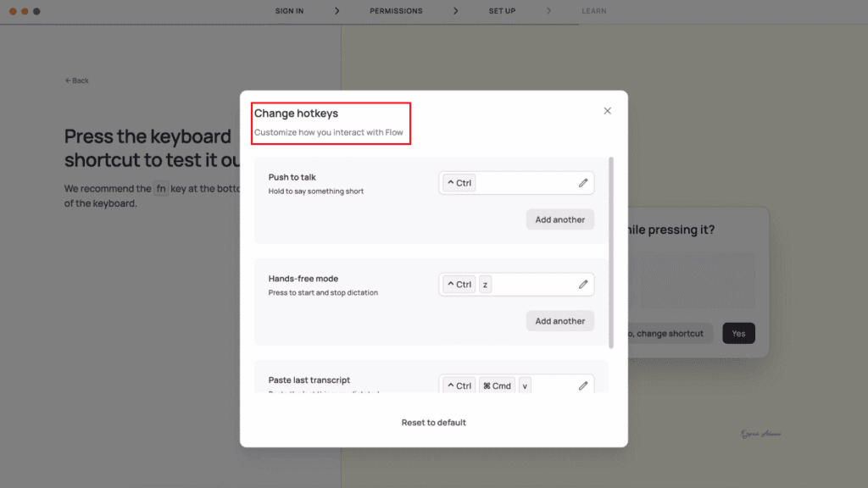The width and height of the screenshot is (868, 488).
Task: Click the Push to talk hotkey field
Action: click(516, 183)
